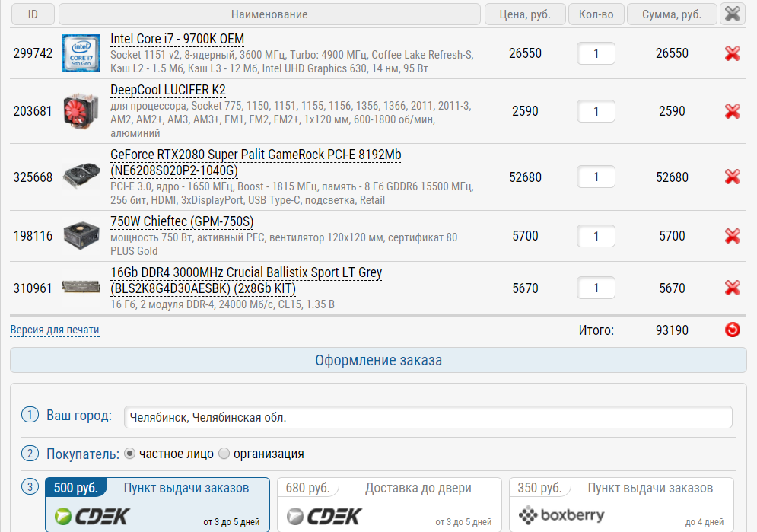Image resolution: width=757 pixels, height=532 pixels.
Task: Open DeepCool LUCIFER K2 product link
Action: (168, 91)
